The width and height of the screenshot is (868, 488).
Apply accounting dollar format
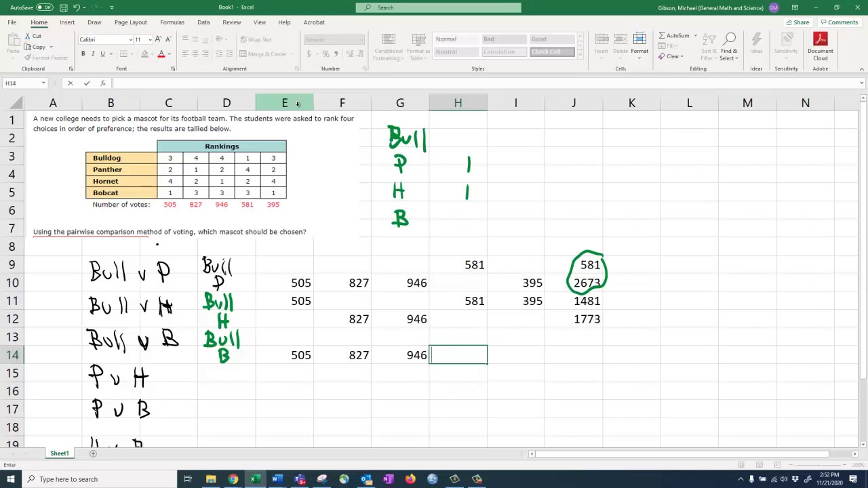click(x=309, y=54)
